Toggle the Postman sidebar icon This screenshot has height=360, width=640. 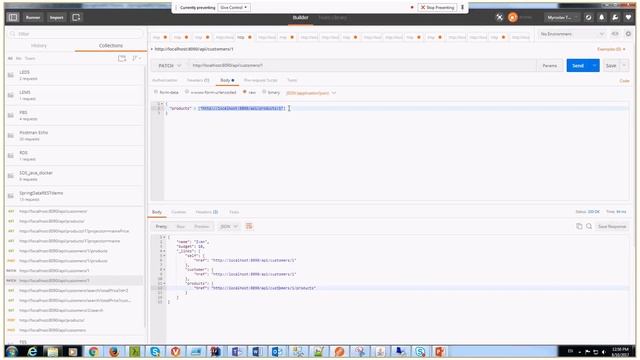click(13, 17)
